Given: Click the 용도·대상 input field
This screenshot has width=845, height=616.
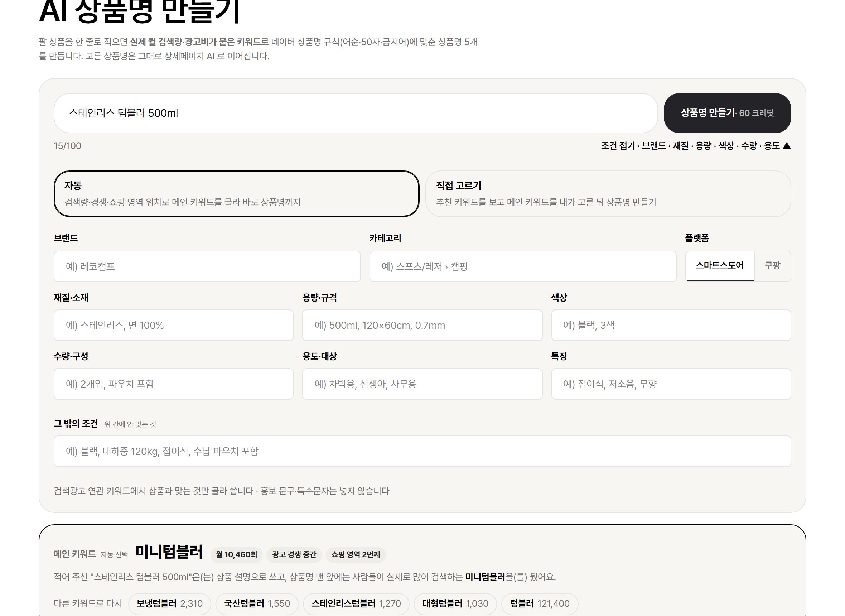Looking at the screenshot, I should (422, 384).
